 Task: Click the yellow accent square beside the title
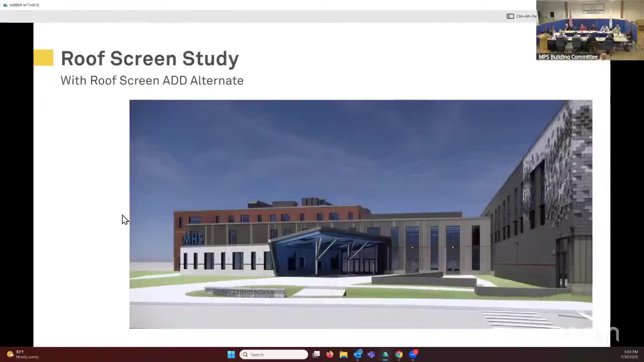(44, 57)
